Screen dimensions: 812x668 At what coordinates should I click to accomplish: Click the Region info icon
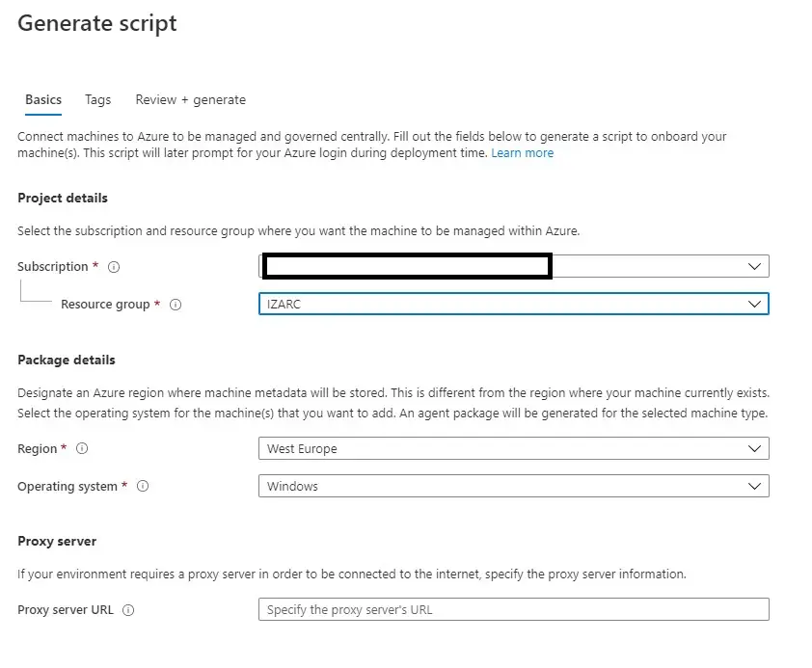pos(82,449)
